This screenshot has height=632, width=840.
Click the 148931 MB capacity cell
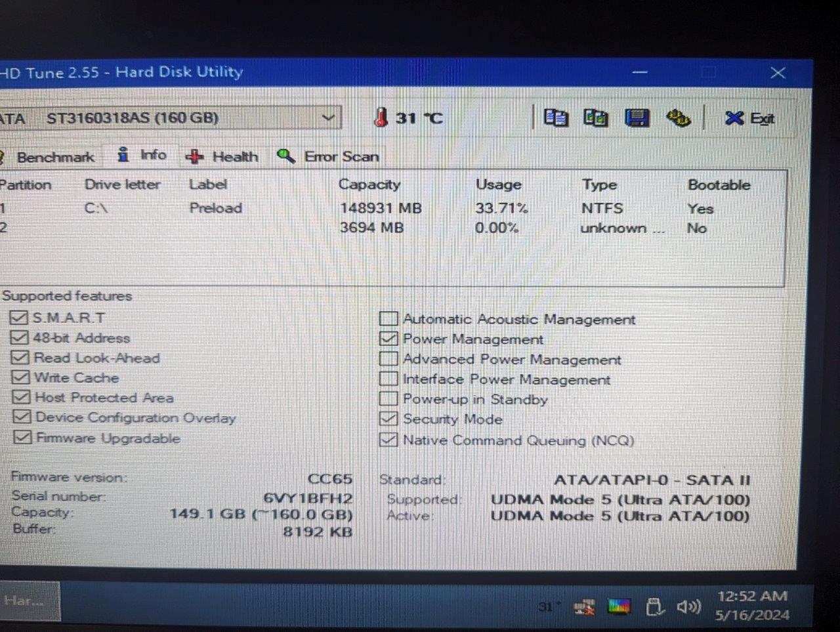[x=381, y=209]
